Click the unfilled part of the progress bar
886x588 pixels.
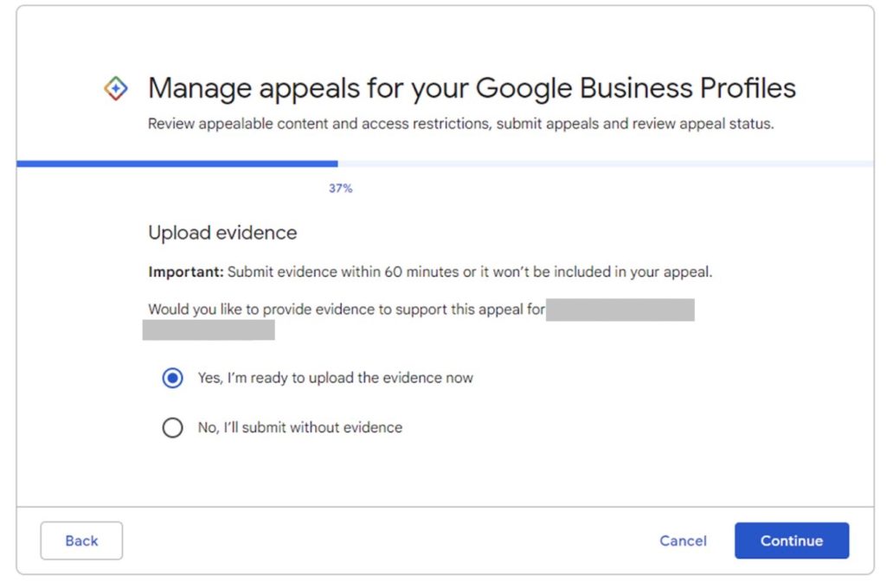[x=606, y=163]
